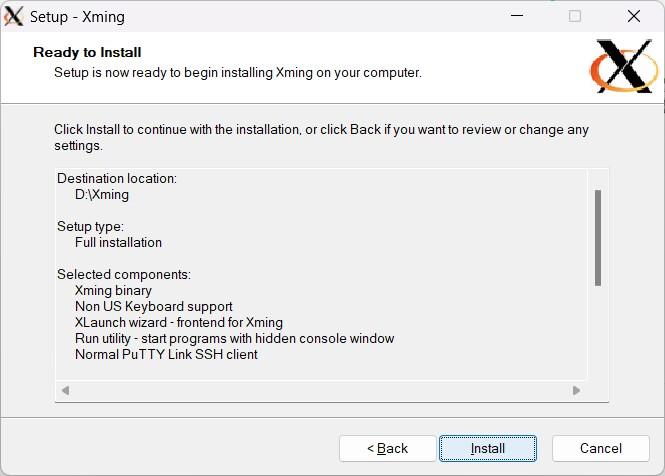
Task: Cancel the Xming installation
Action: pyautogui.click(x=601, y=448)
